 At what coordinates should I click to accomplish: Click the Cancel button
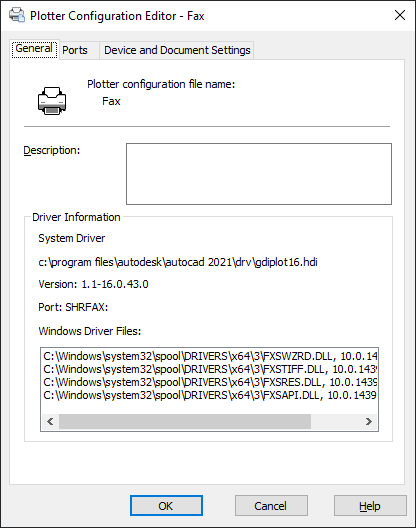[271, 505]
